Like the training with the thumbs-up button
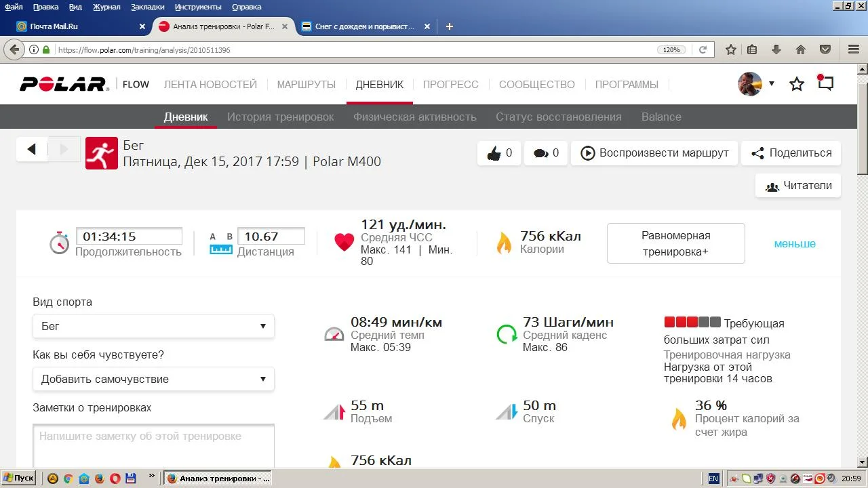The image size is (868, 488). click(x=499, y=153)
